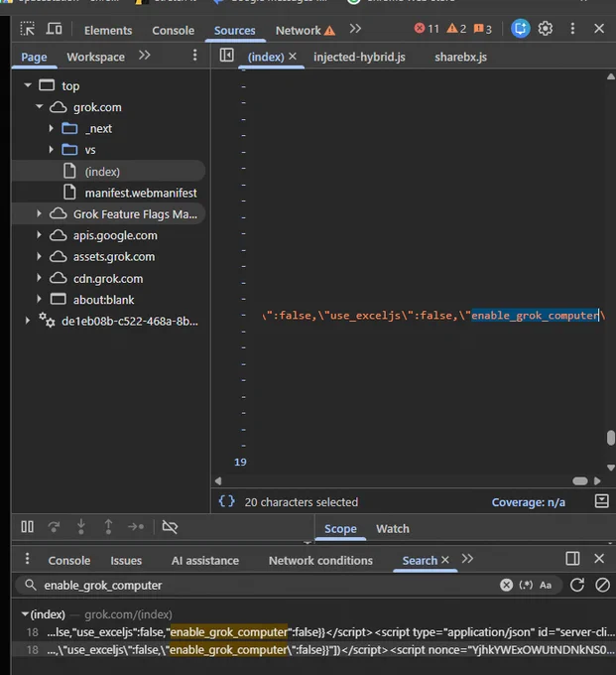
Task: Open the Network conditions drawer tab
Action: pyautogui.click(x=321, y=561)
